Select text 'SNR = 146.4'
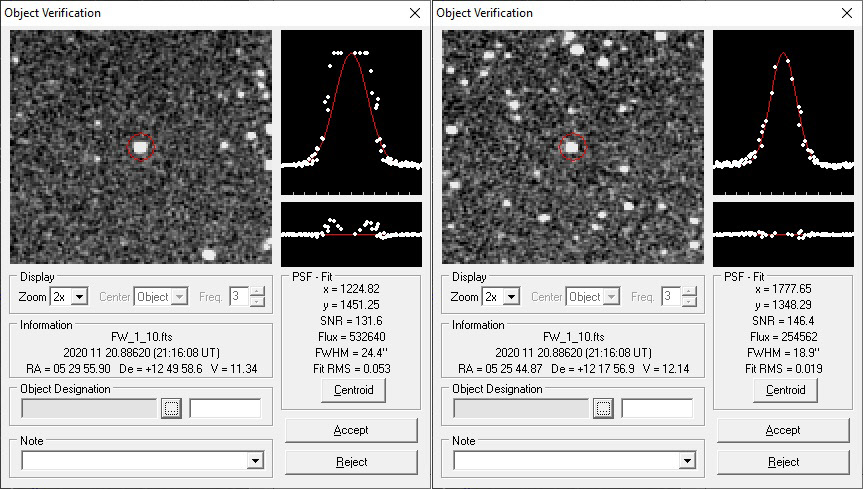 (783, 321)
